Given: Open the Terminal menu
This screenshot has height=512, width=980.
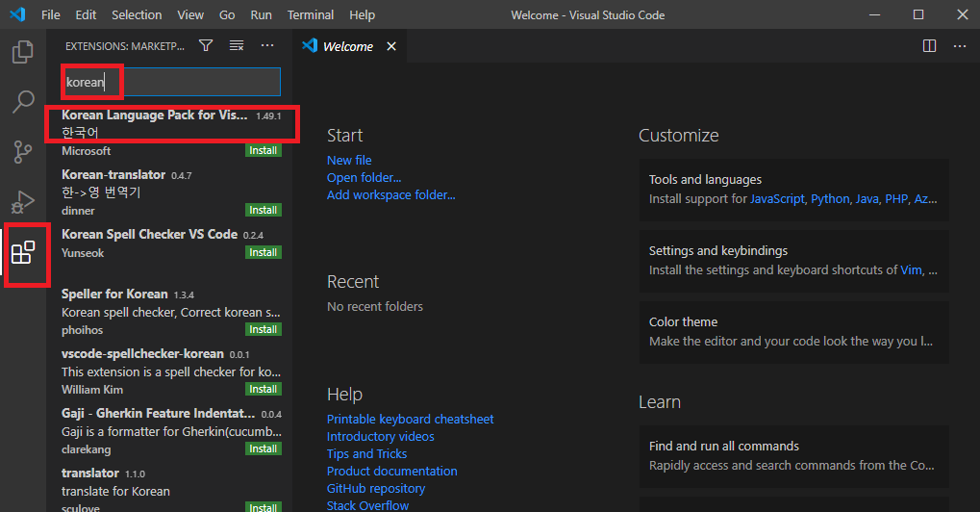Looking at the screenshot, I should pos(311,15).
